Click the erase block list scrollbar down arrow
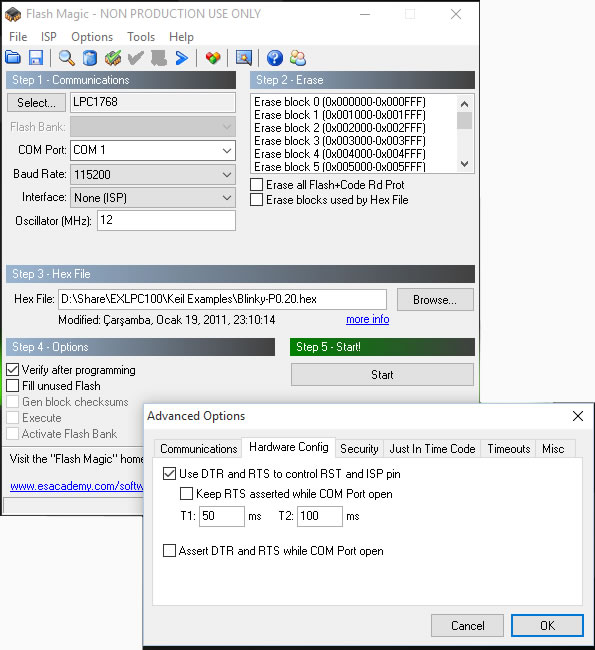The height and width of the screenshot is (650, 595). [x=464, y=165]
